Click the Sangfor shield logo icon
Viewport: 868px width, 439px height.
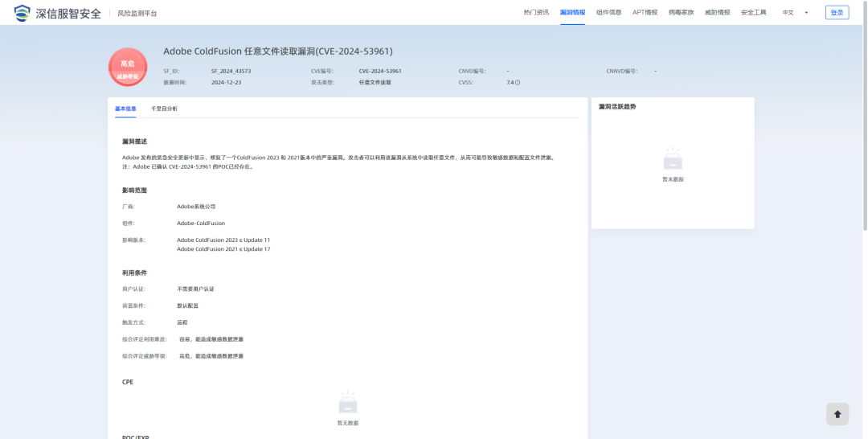(x=23, y=13)
